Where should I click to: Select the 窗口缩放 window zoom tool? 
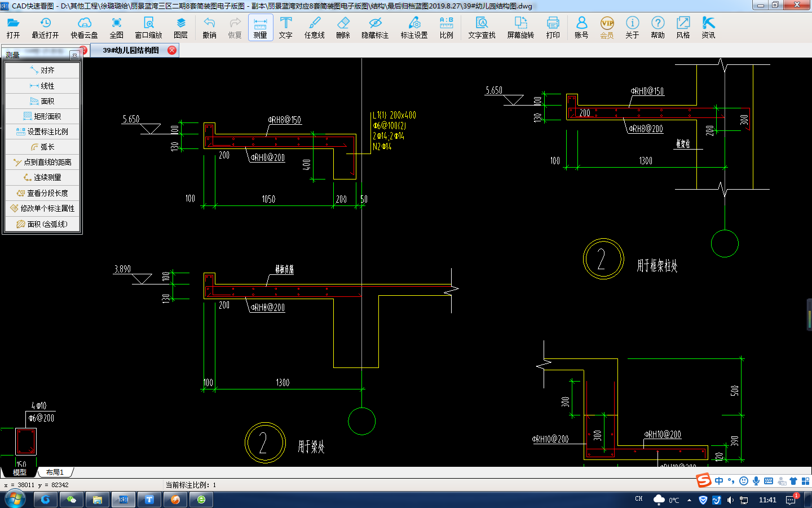[148, 28]
